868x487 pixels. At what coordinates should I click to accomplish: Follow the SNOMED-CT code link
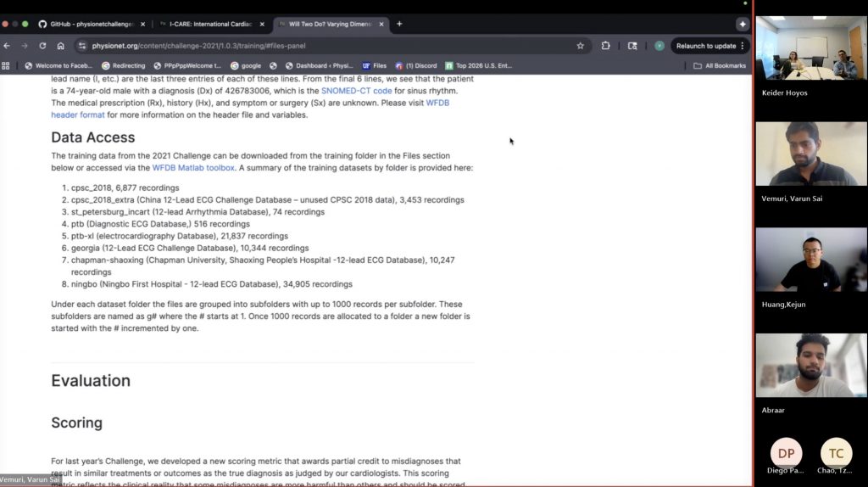tap(356, 91)
